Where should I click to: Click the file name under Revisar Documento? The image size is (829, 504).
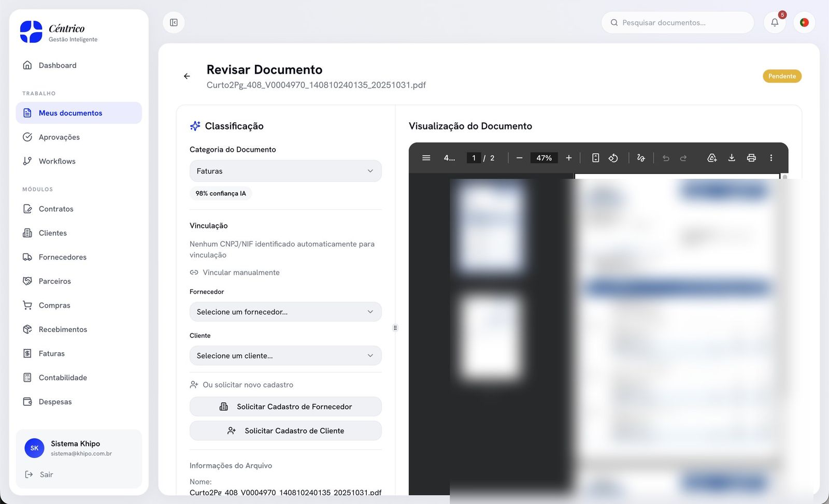click(x=316, y=85)
